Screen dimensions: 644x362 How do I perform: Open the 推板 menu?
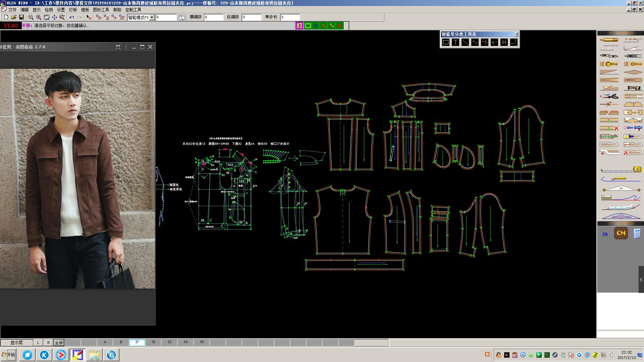[x=85, y=10]
